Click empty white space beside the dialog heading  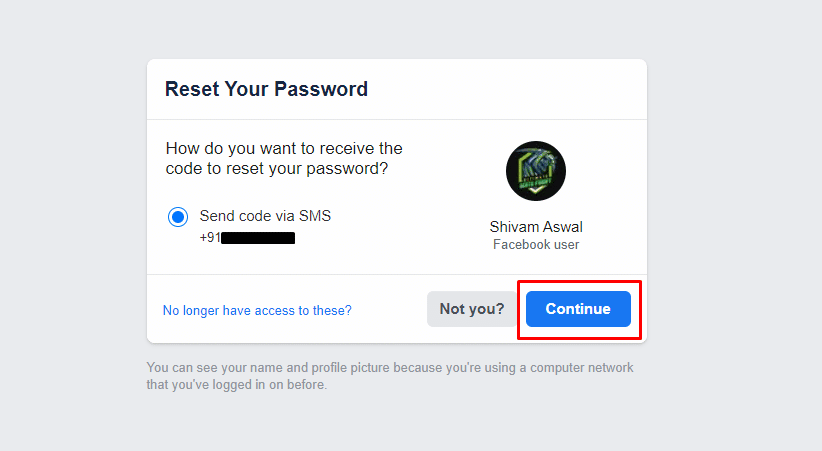(x=503, y=89)
